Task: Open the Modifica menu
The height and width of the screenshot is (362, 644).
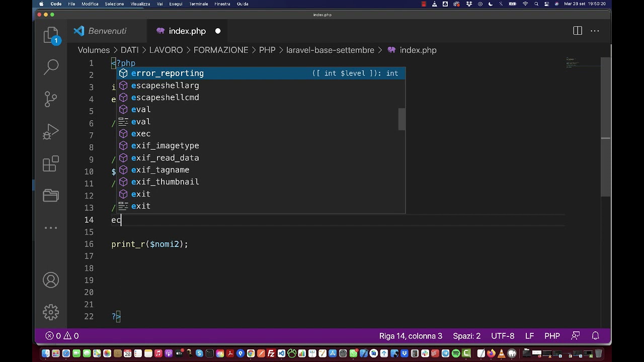Action: point(90,4)
